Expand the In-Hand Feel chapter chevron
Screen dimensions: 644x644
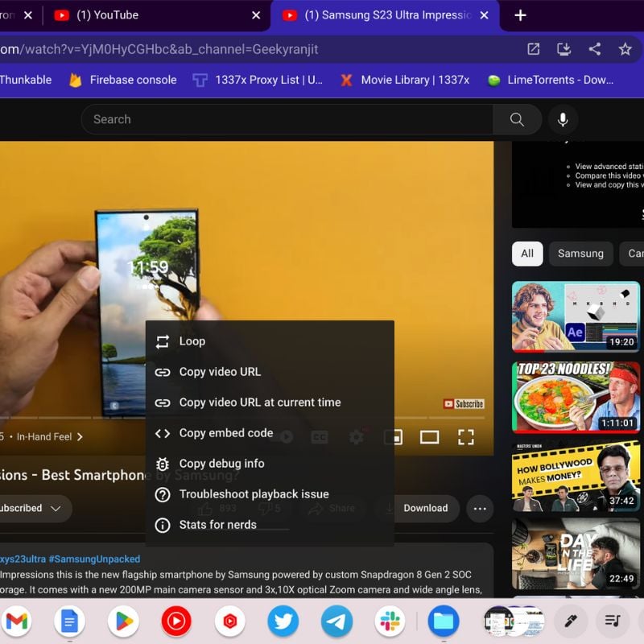(80, 437)
